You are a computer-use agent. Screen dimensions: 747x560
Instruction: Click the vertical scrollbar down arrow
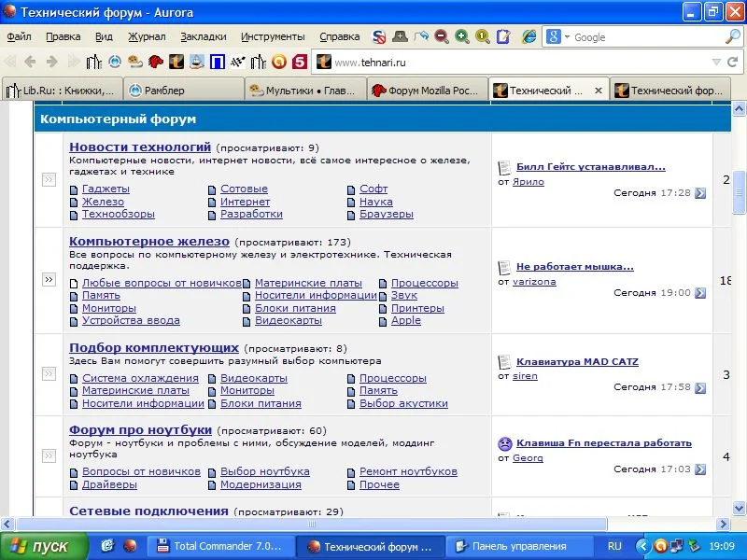(x=739, y=508)
